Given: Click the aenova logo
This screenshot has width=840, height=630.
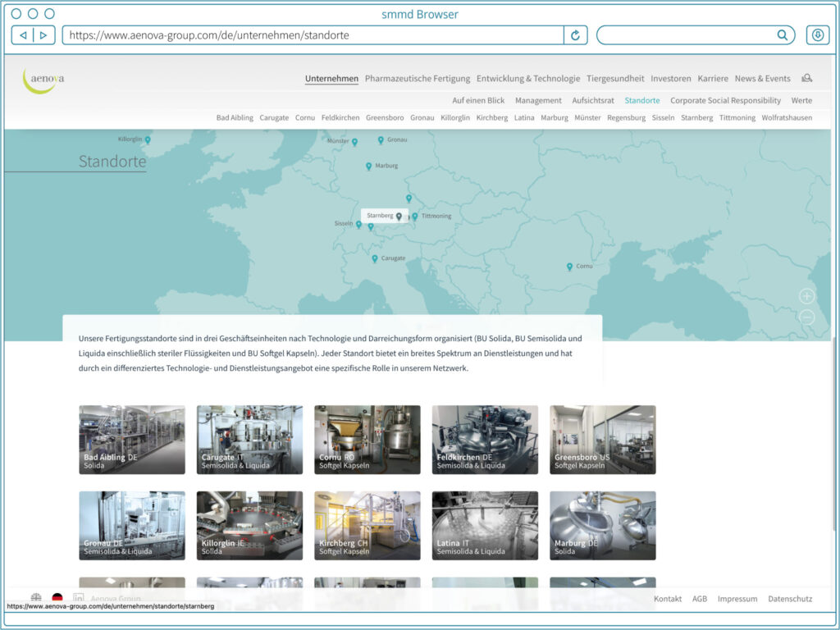Looking at the screenshot, I should pyautogui.click(x=43, y=80).
